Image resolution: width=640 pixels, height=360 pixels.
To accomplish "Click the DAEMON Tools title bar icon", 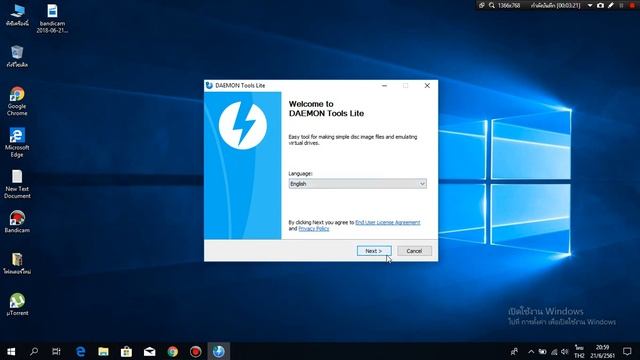I will [x=209, y=85].
